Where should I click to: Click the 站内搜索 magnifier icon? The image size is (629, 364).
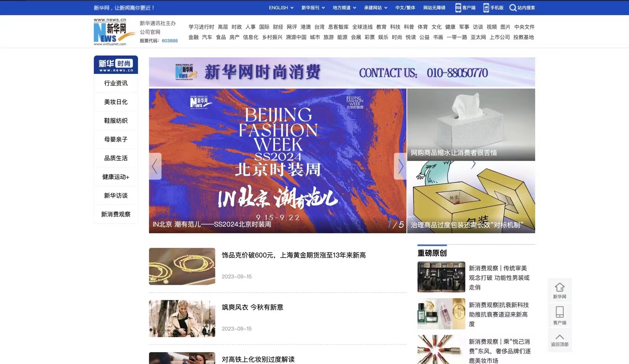click(513, 8)
